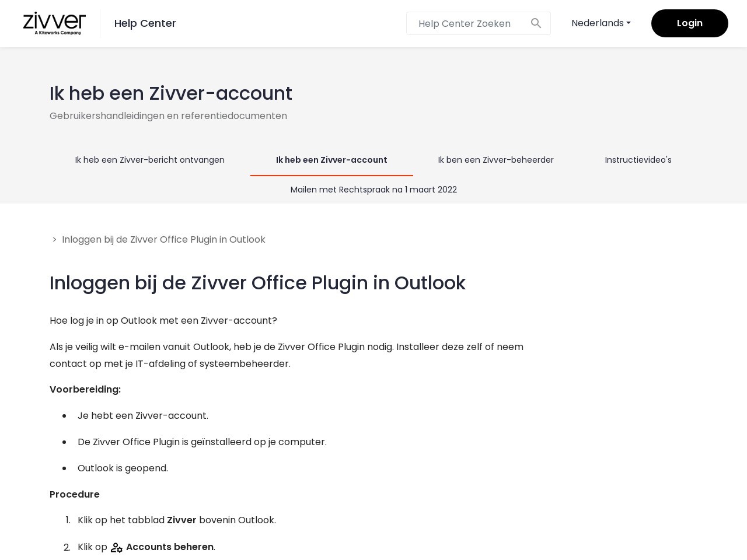Go to the Ik ben een Zivver-beheerder tab
Screen dimensions: 747x560
(x=495, y=160)
